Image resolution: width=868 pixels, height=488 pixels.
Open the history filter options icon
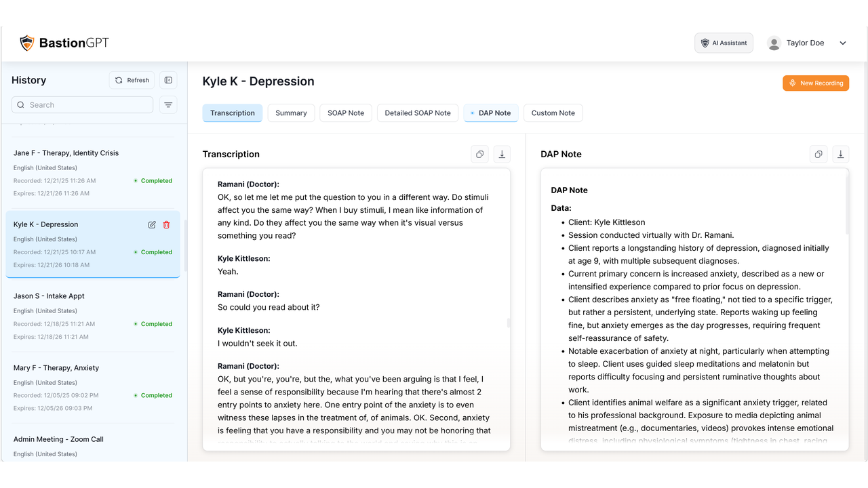point(168,105)
